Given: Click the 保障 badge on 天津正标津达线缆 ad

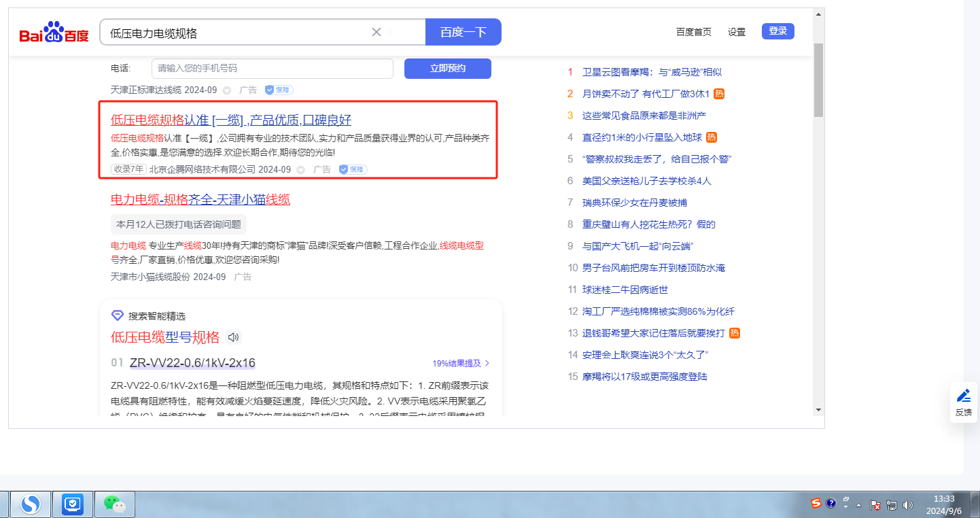Looking at the screenshot, I should coord(279,90).
